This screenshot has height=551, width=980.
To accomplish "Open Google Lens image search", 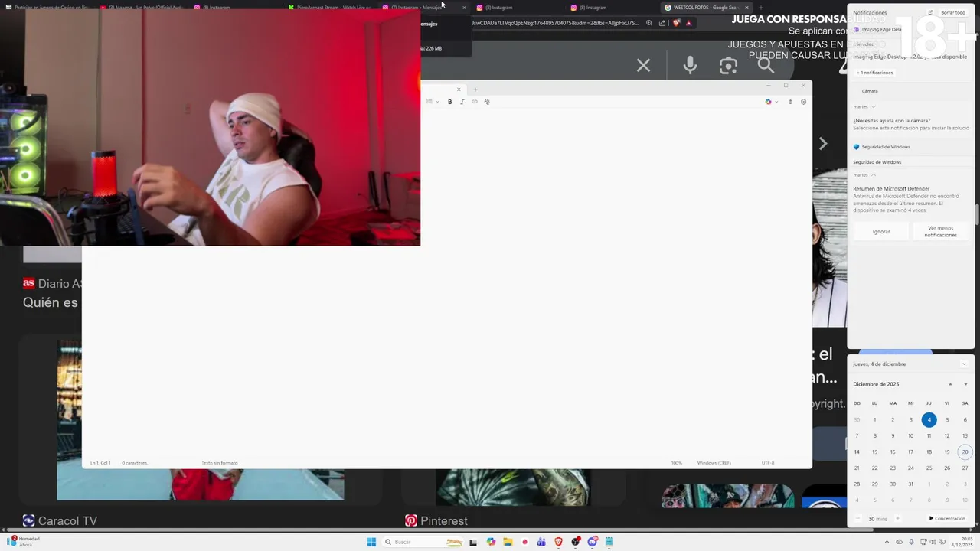I will click(x=728, y=66).
